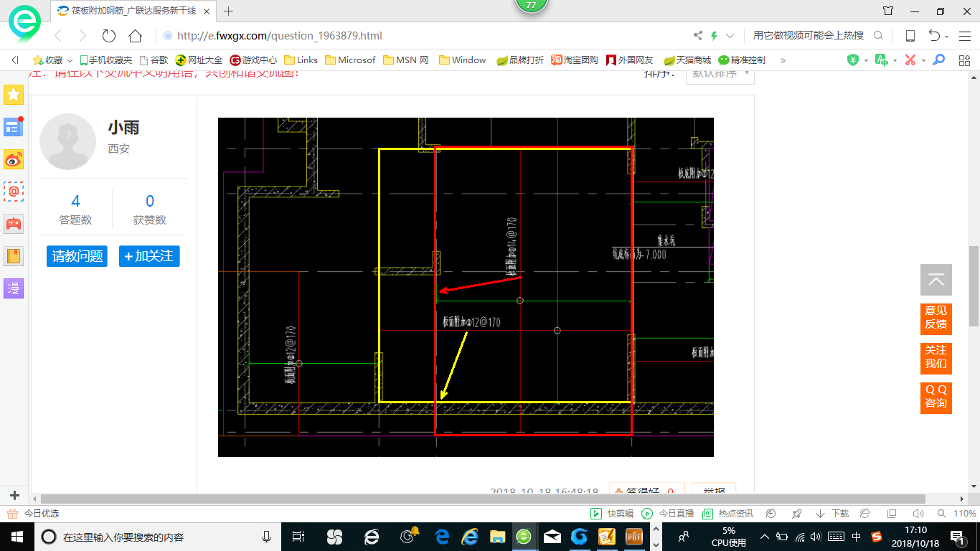The image size is (980, 551).
Task: Click the 意见反馈 feedback button
Action: coord(936,318)
